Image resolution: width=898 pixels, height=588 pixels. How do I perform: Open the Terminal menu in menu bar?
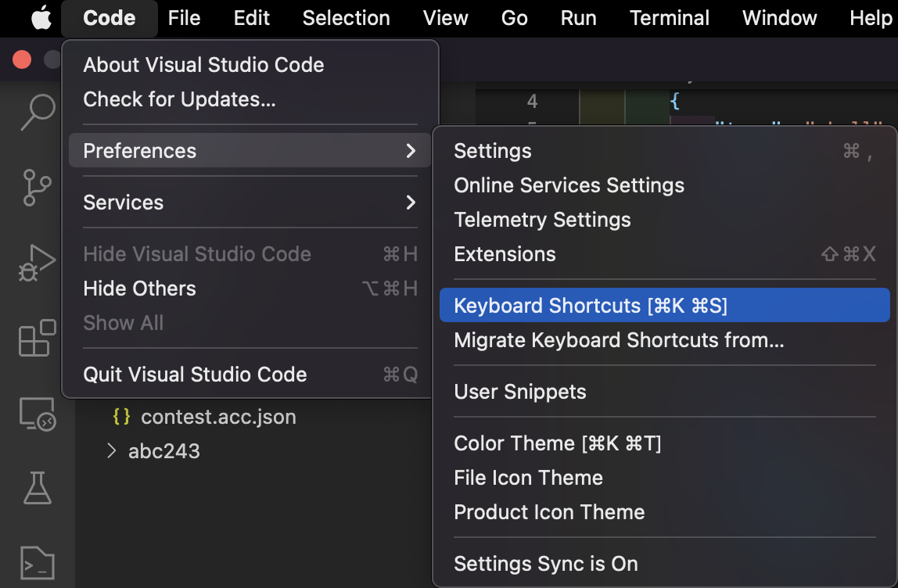pyautogui.click(x=670, y=18)
